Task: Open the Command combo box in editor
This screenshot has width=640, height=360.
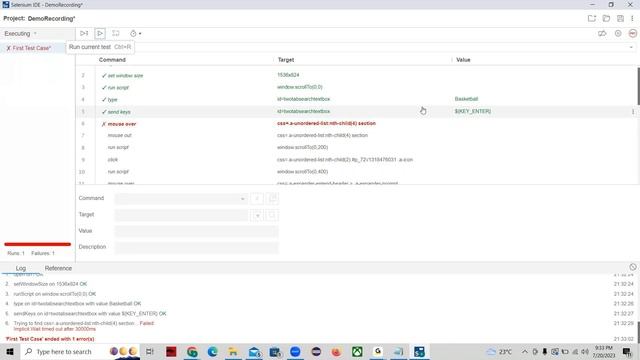Action: pyautogui.click(x=181, y=199)
